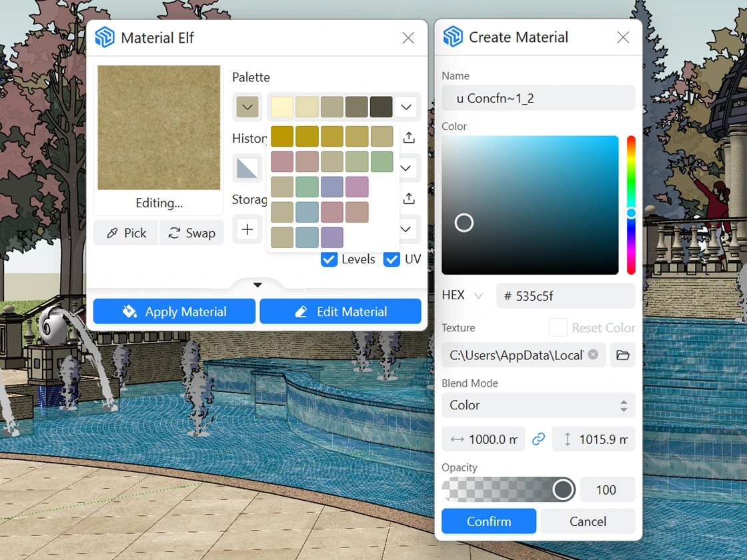Click the Edit Material button
The image size is (747, 560).
(x=340, y=311)
